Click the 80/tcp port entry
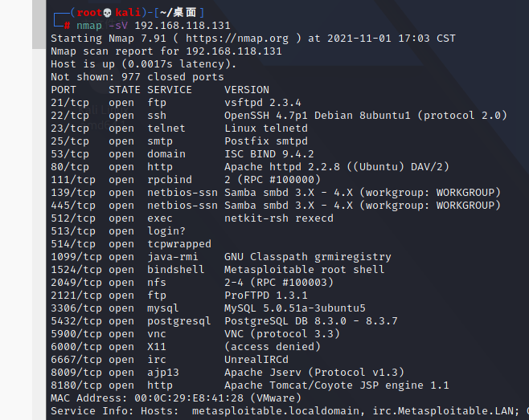529x420 pixels. (70, 167)
